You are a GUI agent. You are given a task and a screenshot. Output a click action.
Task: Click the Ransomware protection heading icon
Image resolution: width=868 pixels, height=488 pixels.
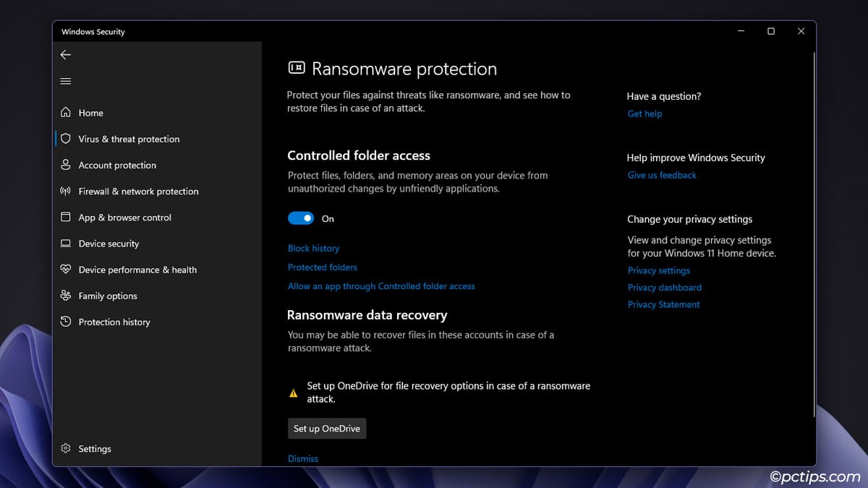point(297,68)
